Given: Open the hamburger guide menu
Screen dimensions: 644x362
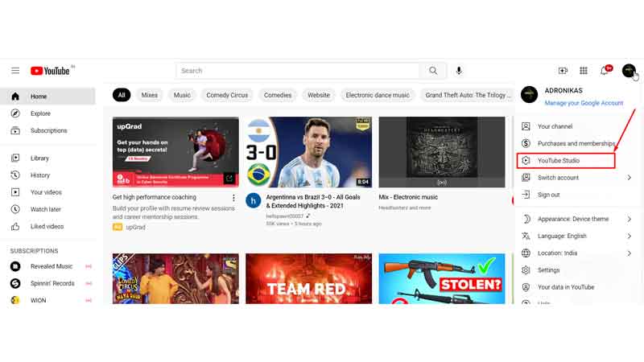Looking at the screenshot, I should click(15, 71).
